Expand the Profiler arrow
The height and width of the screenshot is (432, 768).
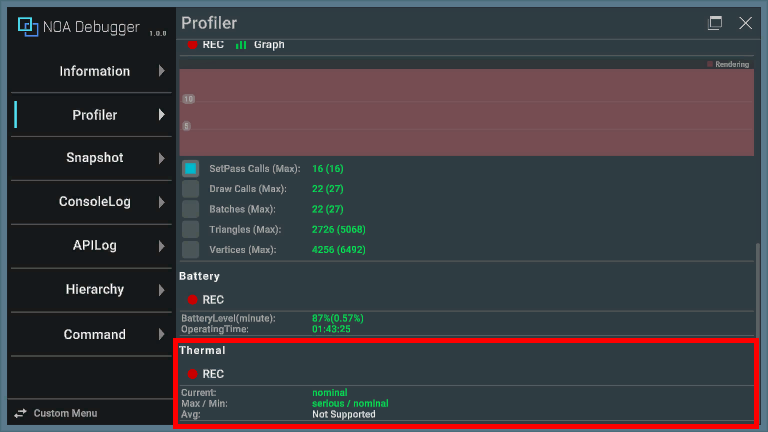click(162, 115)
